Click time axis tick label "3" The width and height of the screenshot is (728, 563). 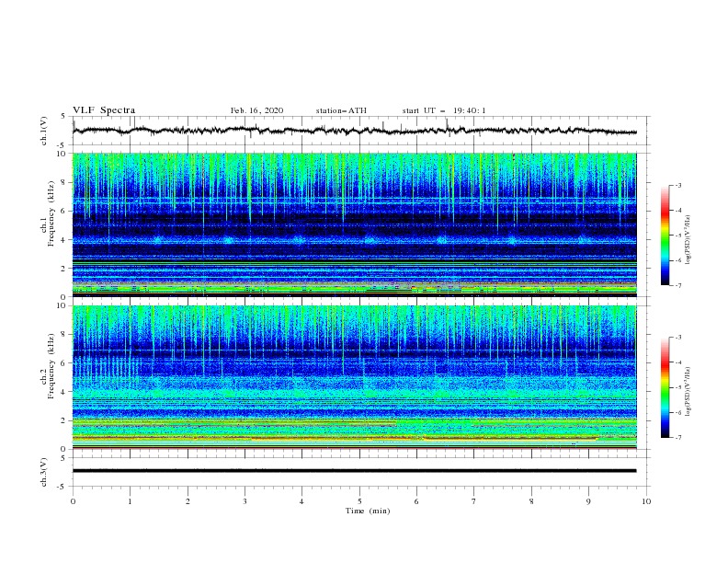coord(245,501)
